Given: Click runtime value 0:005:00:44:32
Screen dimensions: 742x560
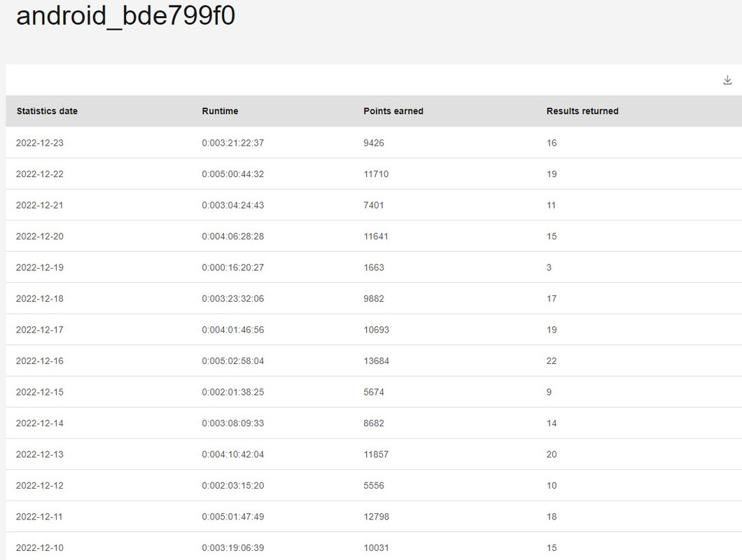Looking at the screenshot, I should pyautogui.click(x=233, y=174).
